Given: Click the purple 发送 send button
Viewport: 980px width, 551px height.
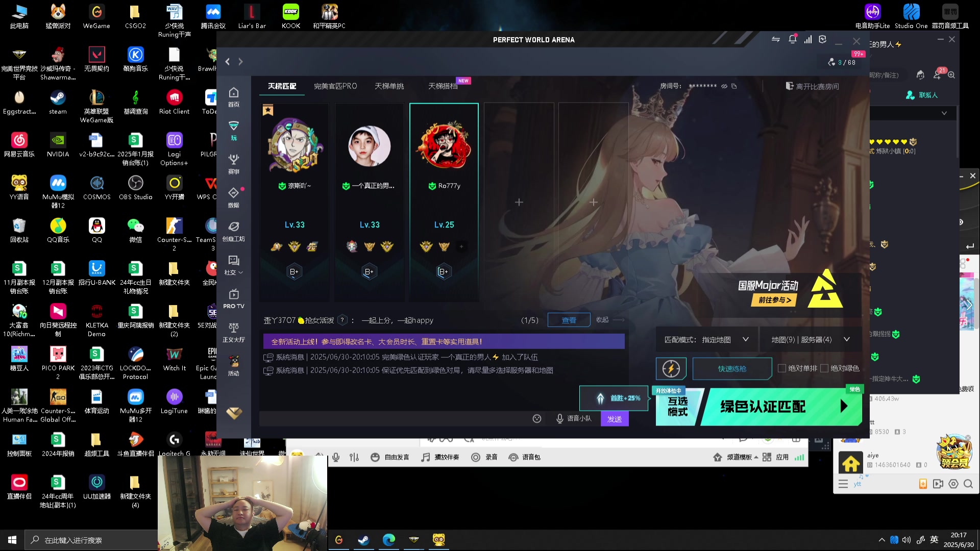Looking at the screenshot, I should click(x=615, y=419).
